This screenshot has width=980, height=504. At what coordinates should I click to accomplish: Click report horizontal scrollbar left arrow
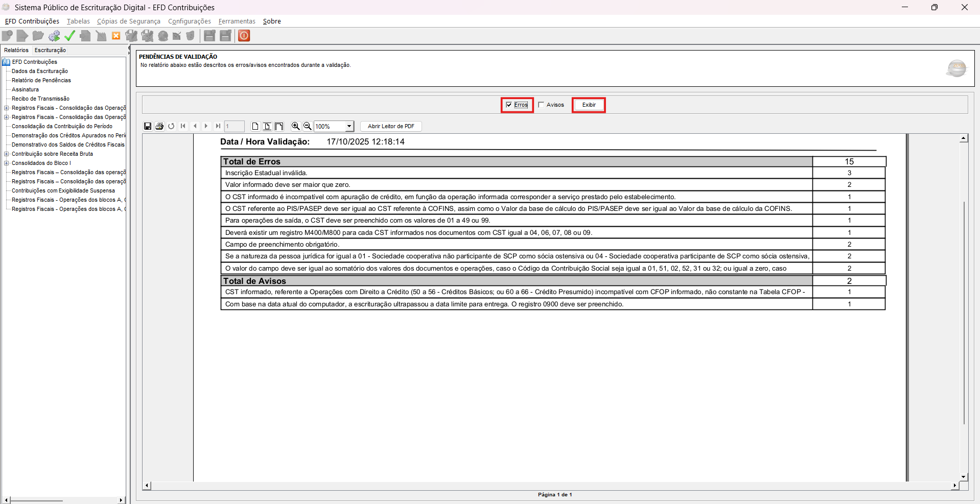[x=147, y=486]
